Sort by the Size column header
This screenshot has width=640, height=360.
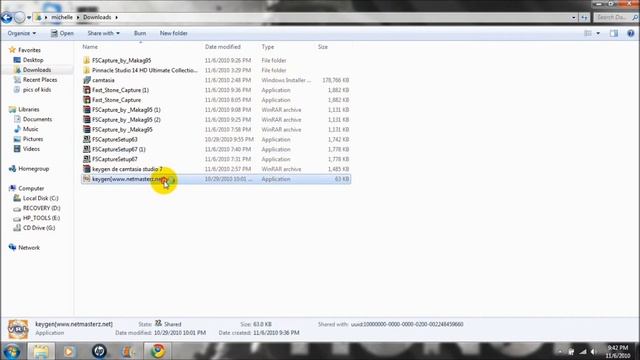pos(323,47)
